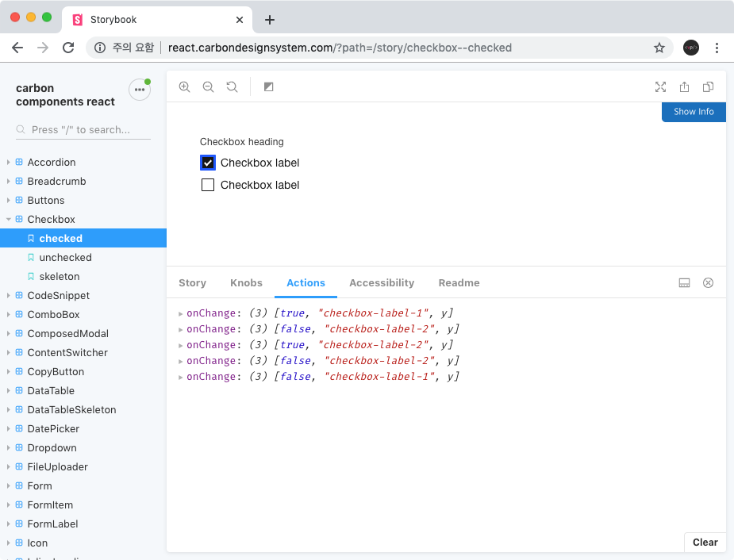The image size is (734, 560).
Task: Expand the ComboBox tree arrow
Action: tap(9, 314)
